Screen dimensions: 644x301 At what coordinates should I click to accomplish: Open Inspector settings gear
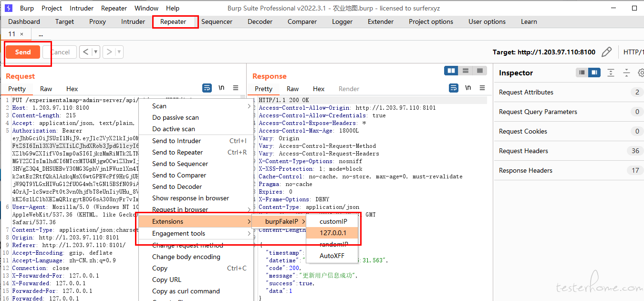[x=641, y=73]
